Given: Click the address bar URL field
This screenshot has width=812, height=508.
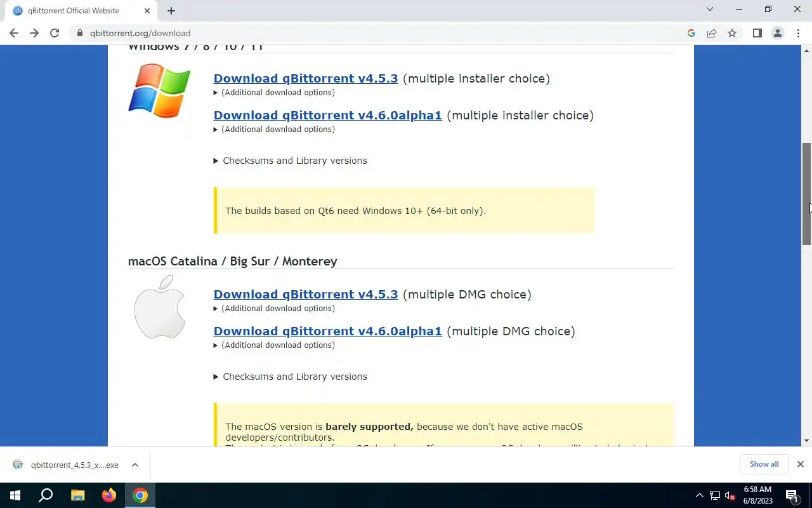Looking at the screenshot, I should click(381, 33).
